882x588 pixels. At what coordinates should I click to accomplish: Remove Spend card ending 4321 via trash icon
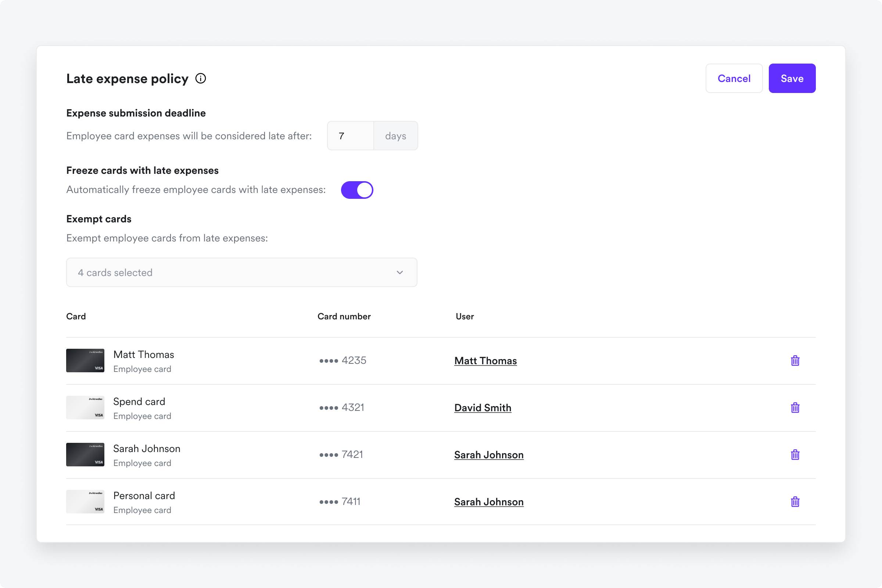[795, 408]
